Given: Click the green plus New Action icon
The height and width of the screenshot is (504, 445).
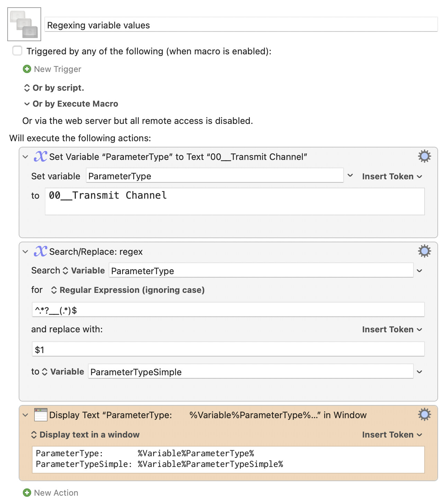Looking at the screenshot, I should pyautogui.click(x=27, y=493).
